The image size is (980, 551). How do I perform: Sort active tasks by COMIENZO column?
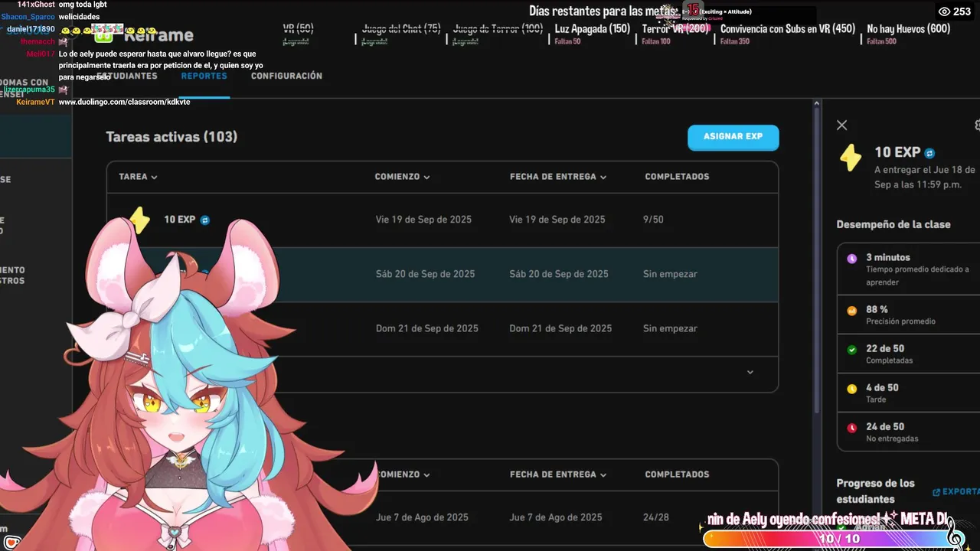tap(402, 177)
